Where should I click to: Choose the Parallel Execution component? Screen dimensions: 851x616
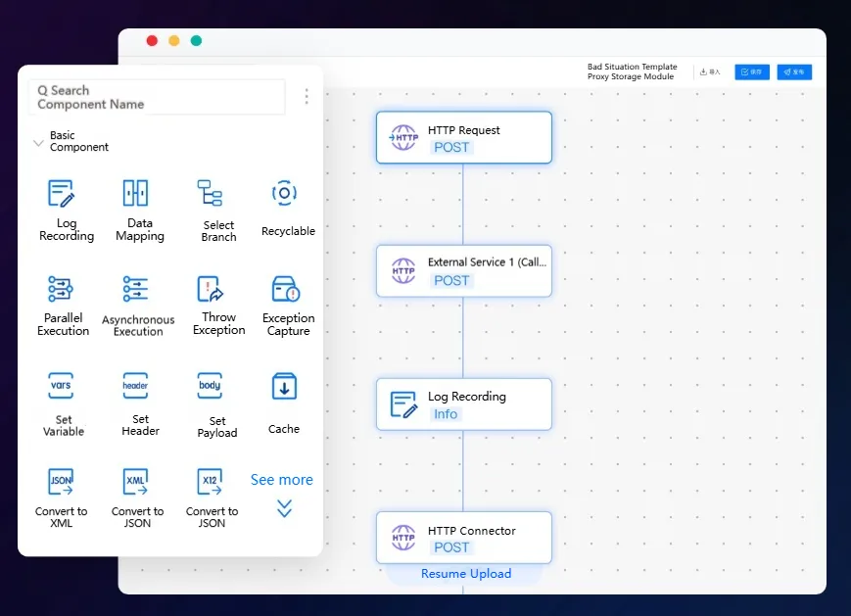pos(63,307)
